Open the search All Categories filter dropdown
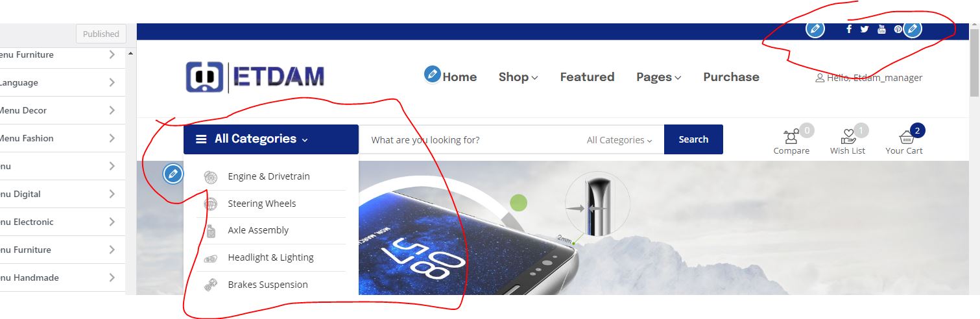Screen dimensions: 980x319 tap(619, 140)
